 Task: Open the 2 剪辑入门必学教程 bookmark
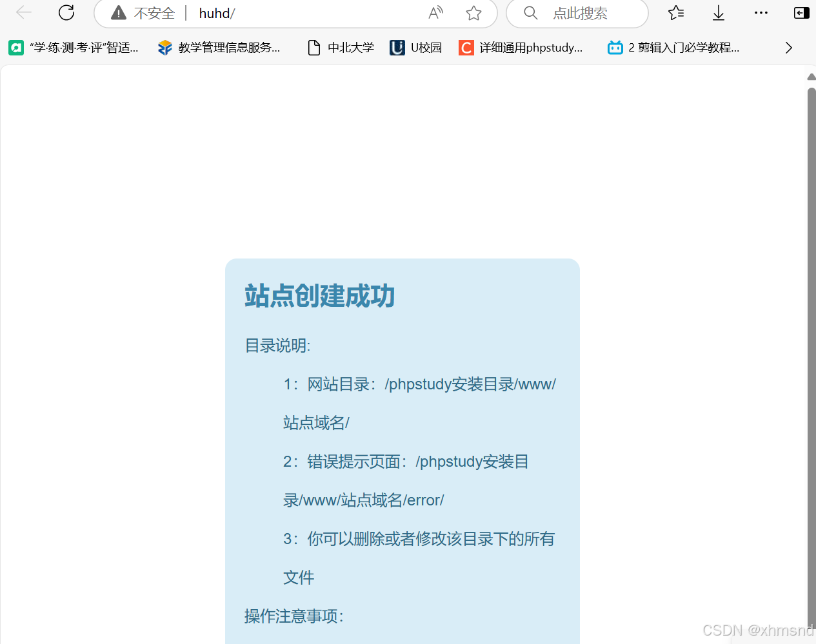click(x=673, y=47)
